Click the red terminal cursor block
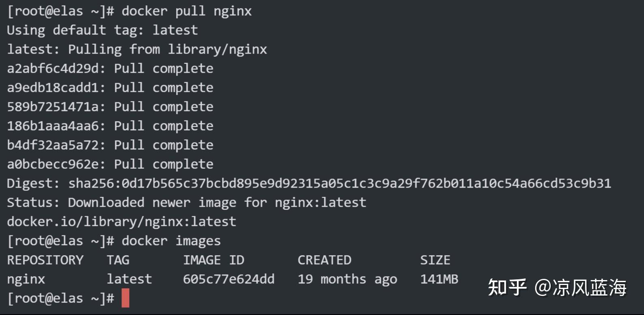Image resolution: width=644 pixels, height=315 pixels. [125, 298]
